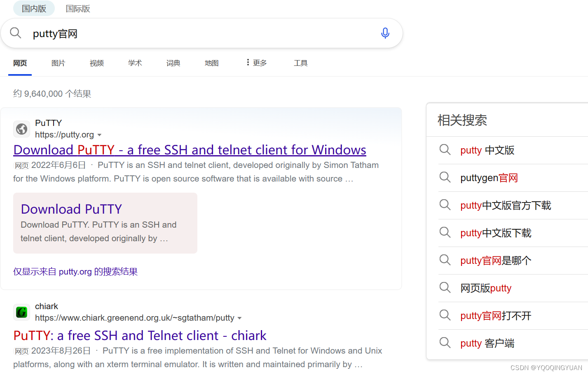
Task: Switch to 国内版 search mode
Action: pyautogui.click(x=34, y=9)
